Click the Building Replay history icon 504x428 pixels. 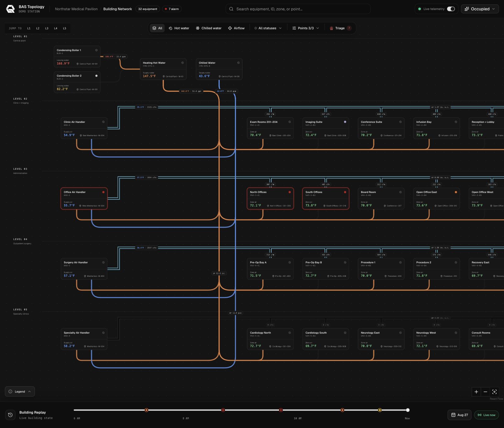click(x=10, y=415)
